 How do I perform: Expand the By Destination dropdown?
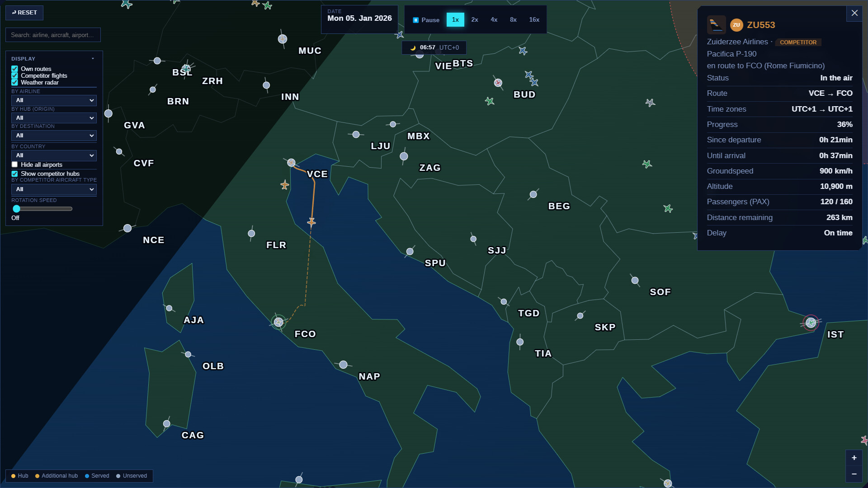tap(54, 136)
